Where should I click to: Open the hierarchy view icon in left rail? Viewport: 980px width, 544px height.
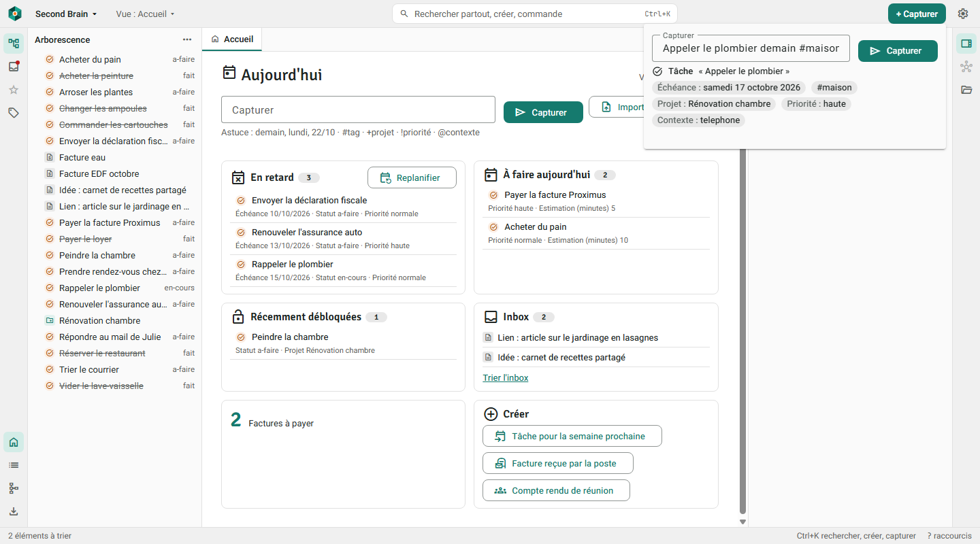(x=14, y=488)
